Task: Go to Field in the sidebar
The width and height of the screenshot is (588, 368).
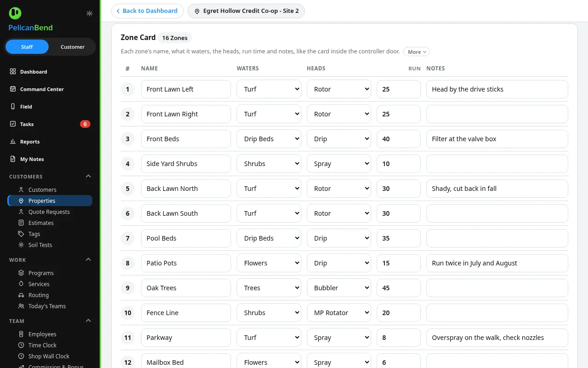Action: (x=50, y=107)
